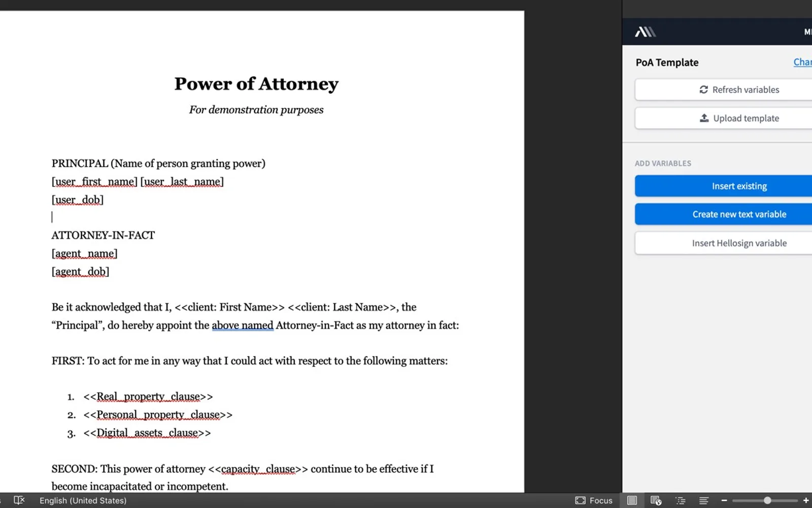Change language English (United States)
The image size is (812, 508).
(x=83, y=500)
